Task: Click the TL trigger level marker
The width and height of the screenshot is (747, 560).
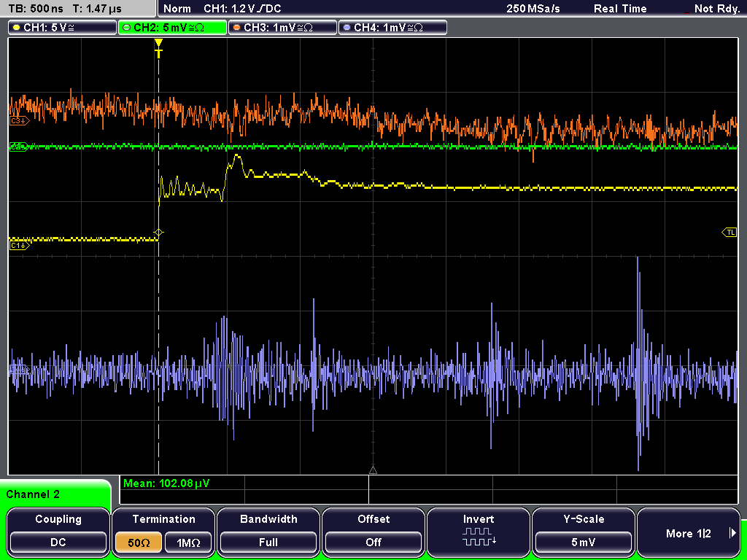Action: [x=729, y=233]
